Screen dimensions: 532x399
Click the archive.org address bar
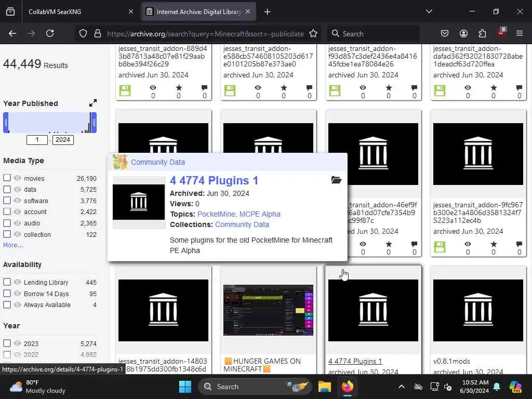(x=205, y=34)
